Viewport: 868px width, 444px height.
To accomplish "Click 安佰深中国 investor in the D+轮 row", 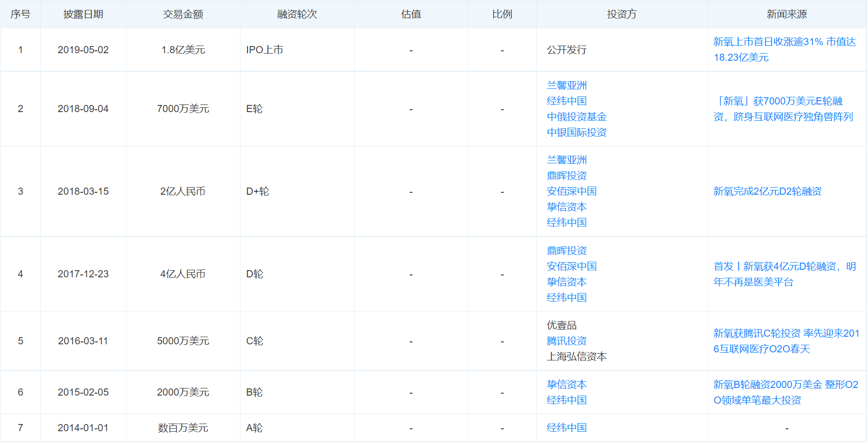I will [x=572, y=191].
